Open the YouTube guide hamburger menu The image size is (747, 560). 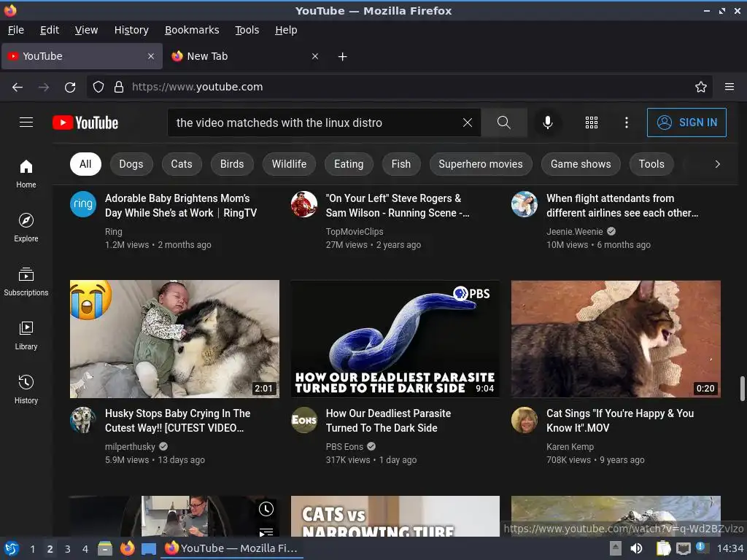[26, 122]
